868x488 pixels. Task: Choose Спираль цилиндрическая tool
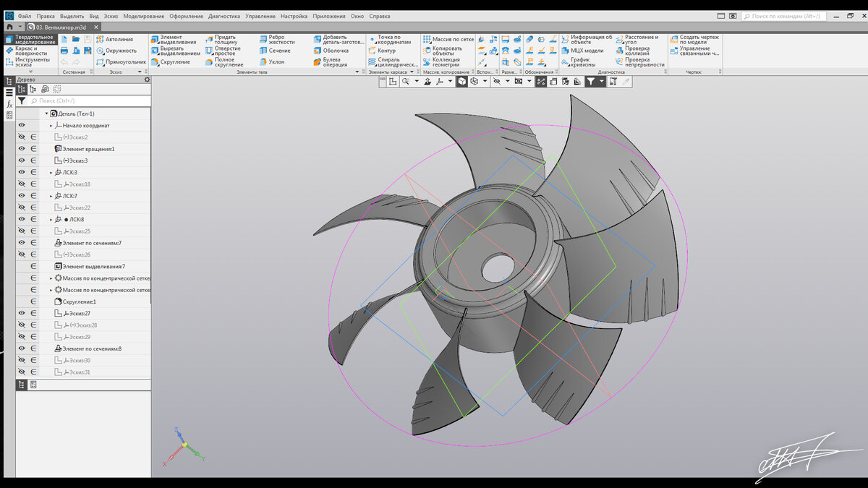[x=393, y=62]
